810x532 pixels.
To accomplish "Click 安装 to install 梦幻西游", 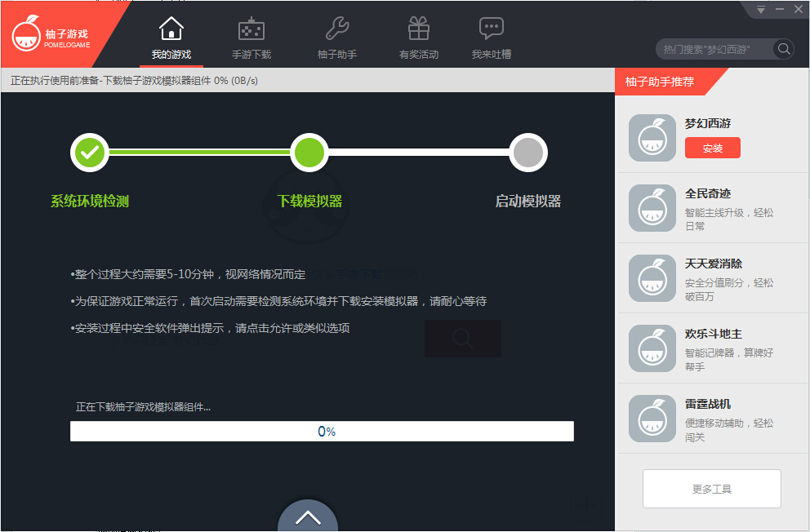I will (x=714, y=148).
